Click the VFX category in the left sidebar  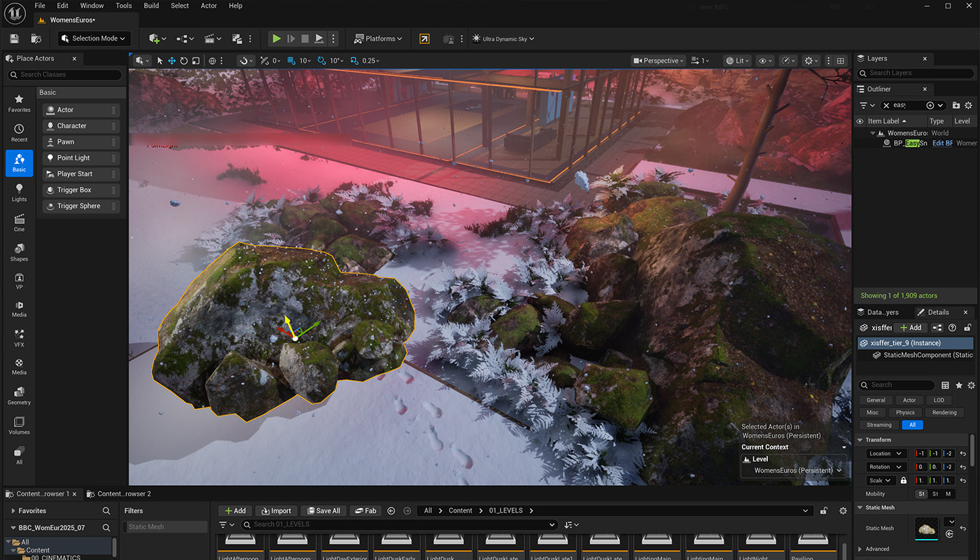pos(18,337)
